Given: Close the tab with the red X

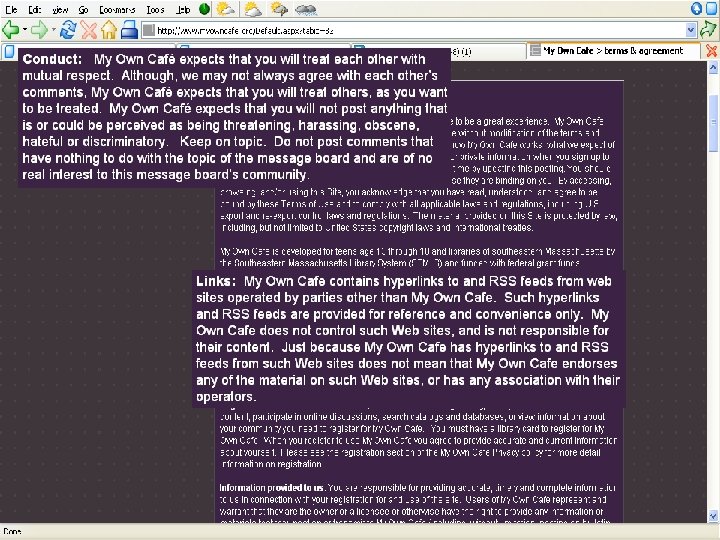Looking at the screenshot, I should click(711, 51).
